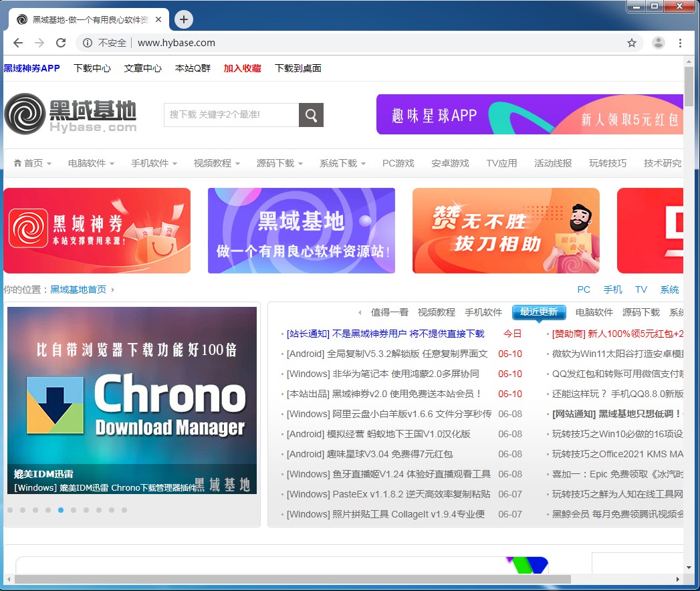Bookmark this page with the star

[x=631, y=43]
